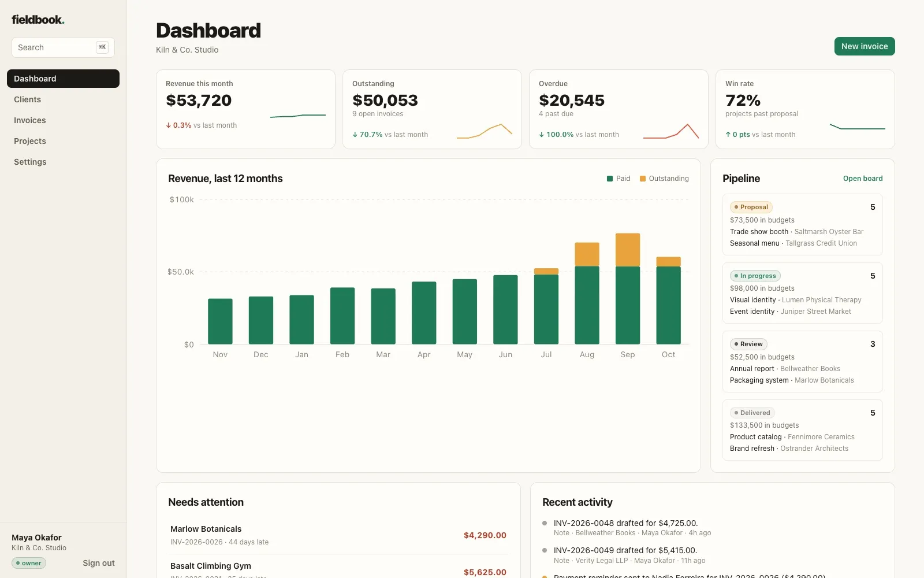Click $73,500 in budgets text

pos(762,220)
